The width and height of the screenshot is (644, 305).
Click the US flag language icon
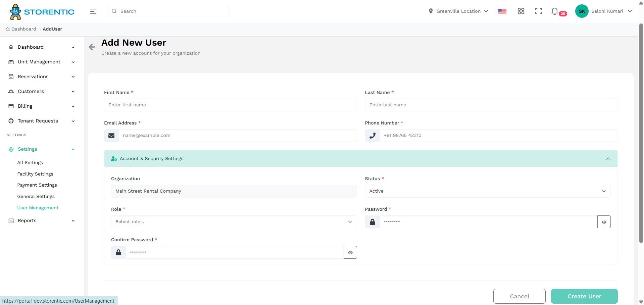coord(502,11)
